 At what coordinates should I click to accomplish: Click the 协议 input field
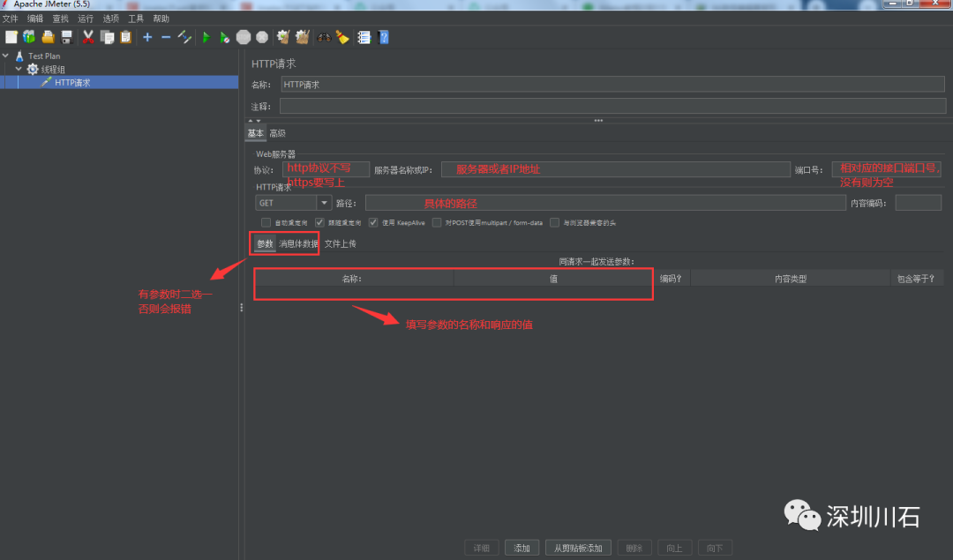[326, 169]
